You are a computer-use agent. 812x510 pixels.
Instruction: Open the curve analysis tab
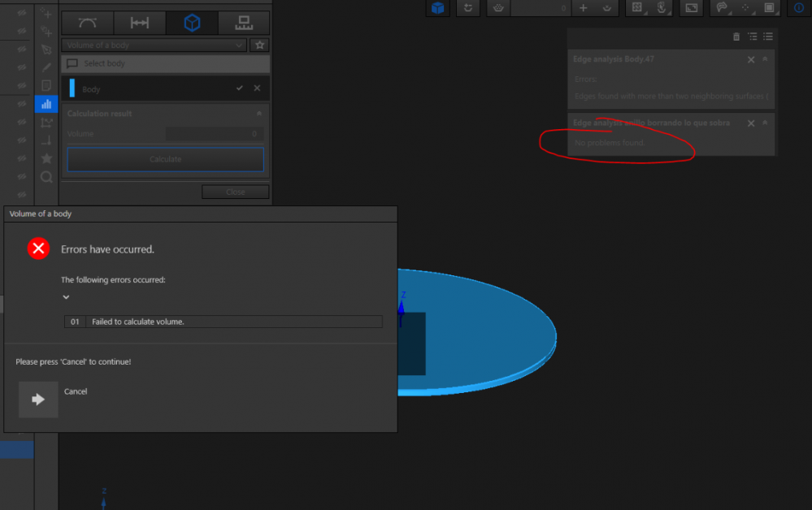(87, 24)
